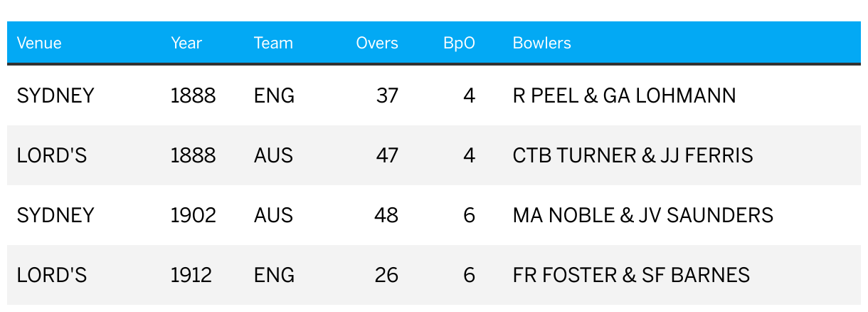Image resolution: width=868 pixels, height=312 pixels.
Task: Sort by the Year column header
Action: tap(186, 43)
